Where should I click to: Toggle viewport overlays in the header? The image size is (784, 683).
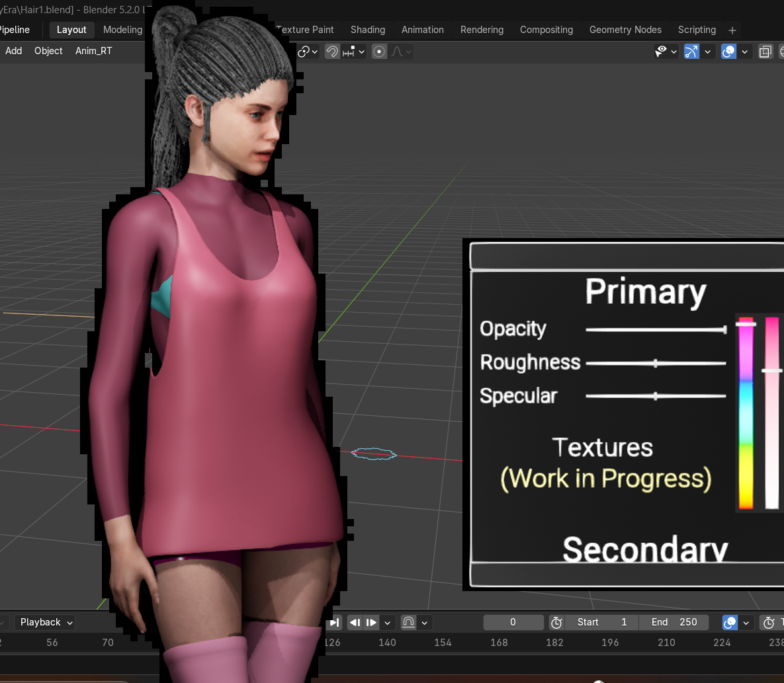[729, 52]
